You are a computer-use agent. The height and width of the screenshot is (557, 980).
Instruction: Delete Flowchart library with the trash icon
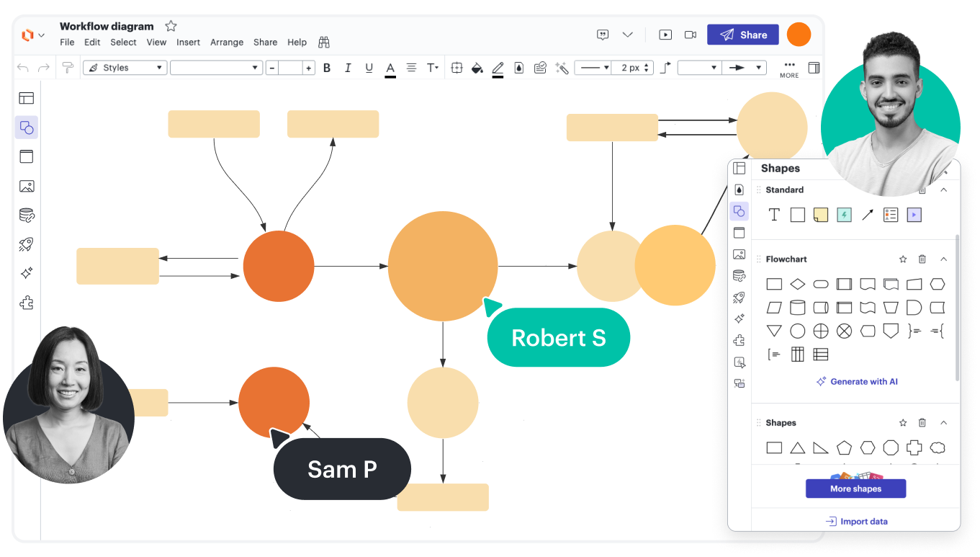[x=922, y=259]
